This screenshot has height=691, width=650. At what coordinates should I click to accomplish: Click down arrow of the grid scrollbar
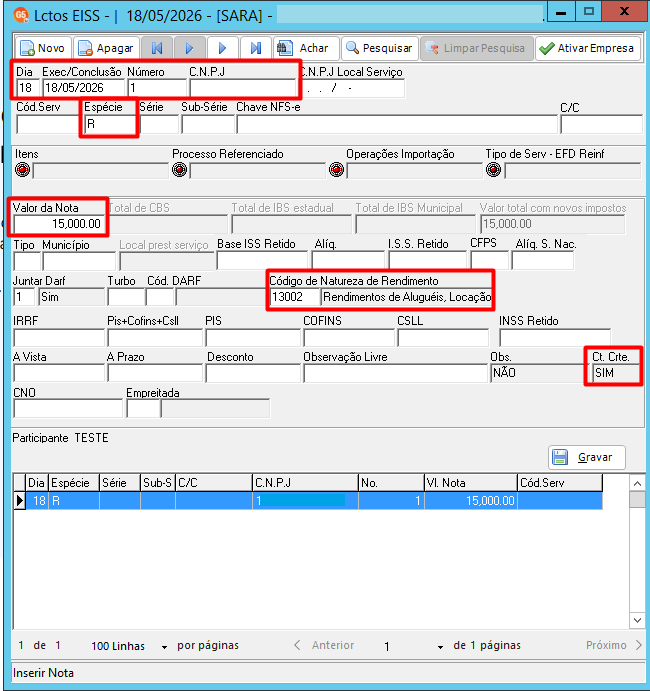pyautogui.click(x=637, y=620)
